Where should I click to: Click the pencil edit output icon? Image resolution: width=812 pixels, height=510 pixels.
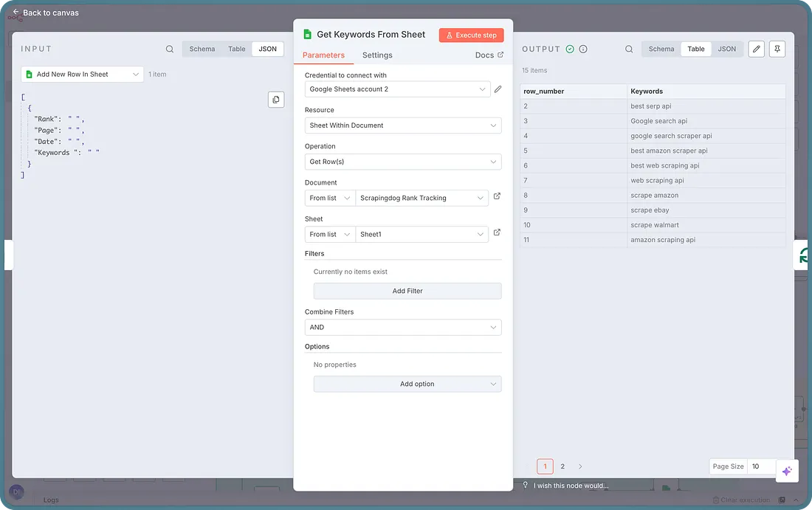coord(756,49)
